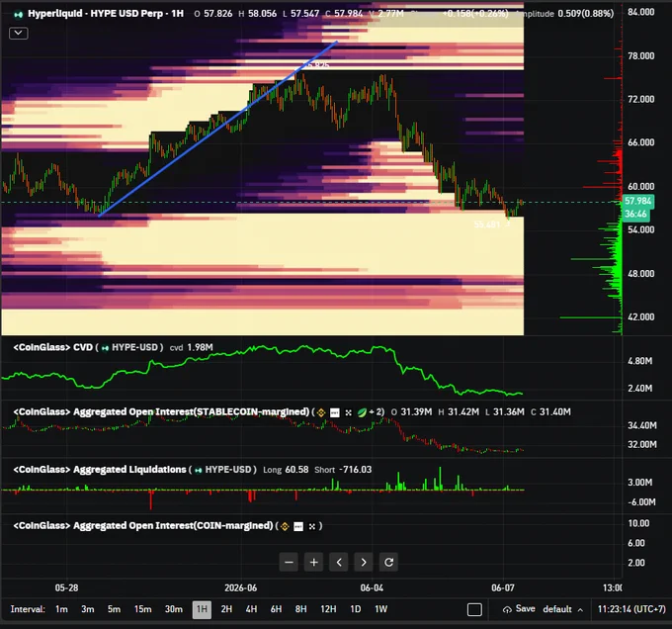This screenshot has width=672, height=629.
Task: Switch to the 4H interval
Action: click(x=251, y=609)
